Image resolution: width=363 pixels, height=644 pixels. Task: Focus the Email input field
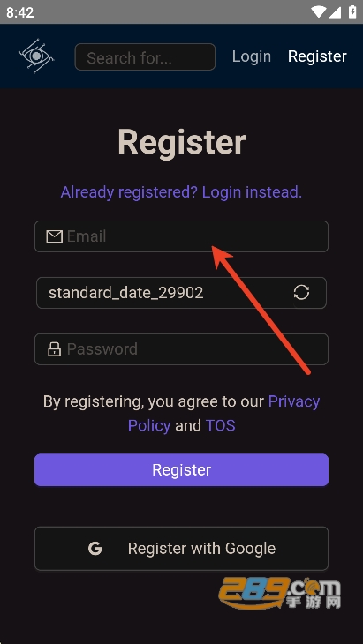pos(181,236)
